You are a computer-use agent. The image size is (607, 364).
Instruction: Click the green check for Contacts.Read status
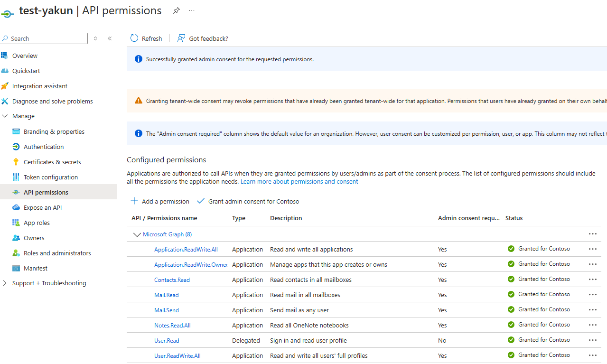511,279
